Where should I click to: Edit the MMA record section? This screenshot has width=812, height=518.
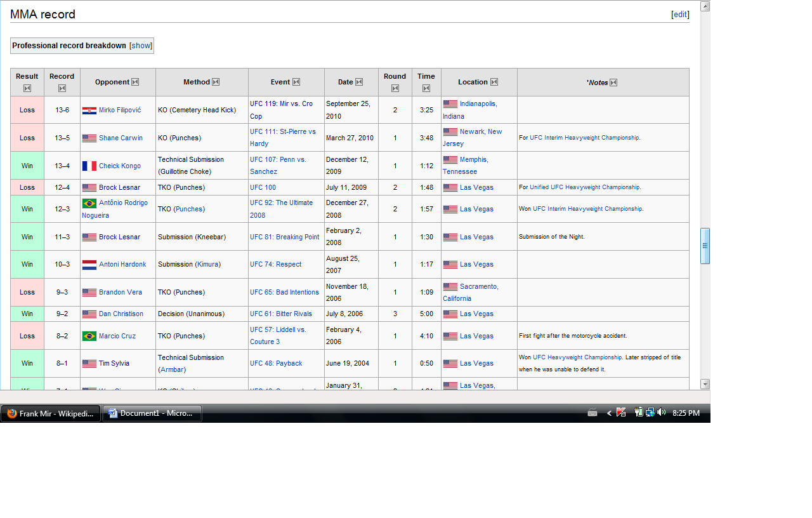pyautogui.click(x=680, y=15)
